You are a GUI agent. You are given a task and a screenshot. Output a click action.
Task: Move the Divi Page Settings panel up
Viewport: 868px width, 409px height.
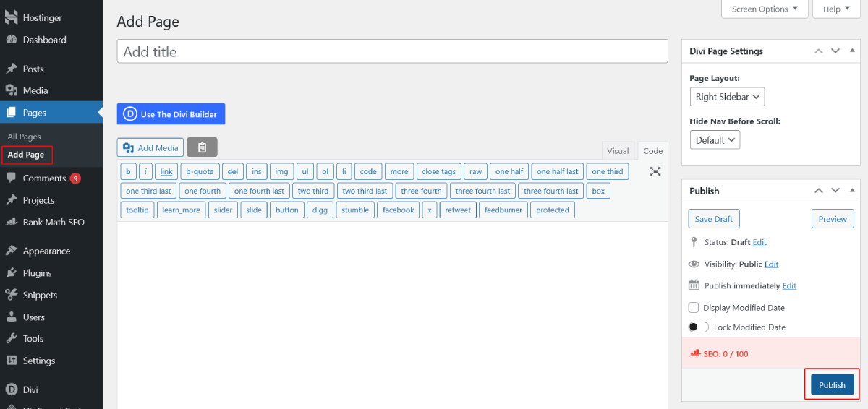tap(819, 51)
